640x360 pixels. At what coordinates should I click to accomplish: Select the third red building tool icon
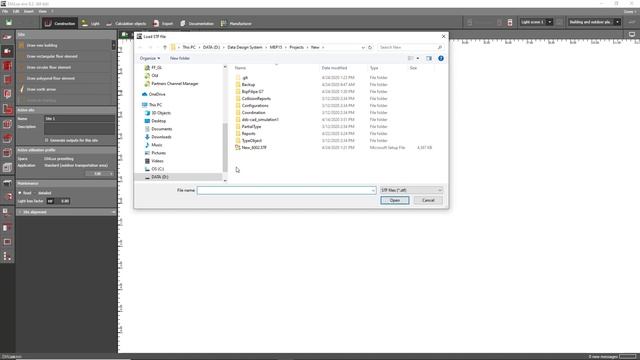click(7, 66)
